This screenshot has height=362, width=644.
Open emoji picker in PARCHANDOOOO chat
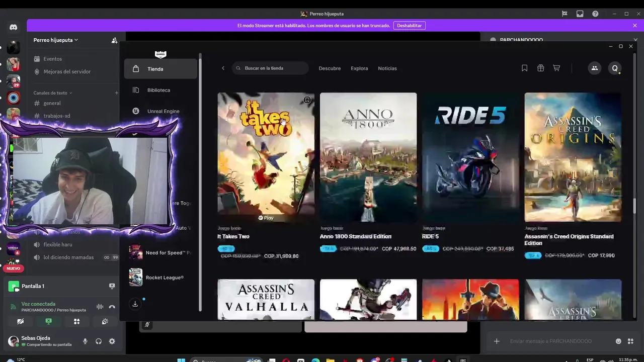pos(618,341)
